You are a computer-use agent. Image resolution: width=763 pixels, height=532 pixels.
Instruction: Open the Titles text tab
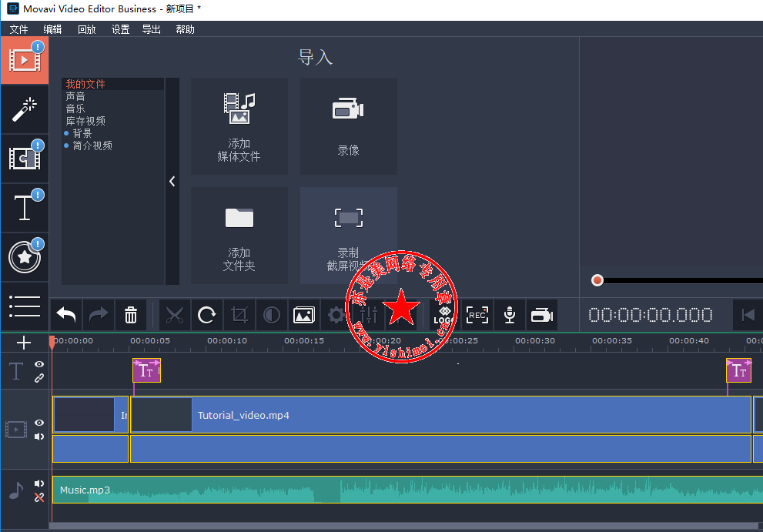point(25,208)
